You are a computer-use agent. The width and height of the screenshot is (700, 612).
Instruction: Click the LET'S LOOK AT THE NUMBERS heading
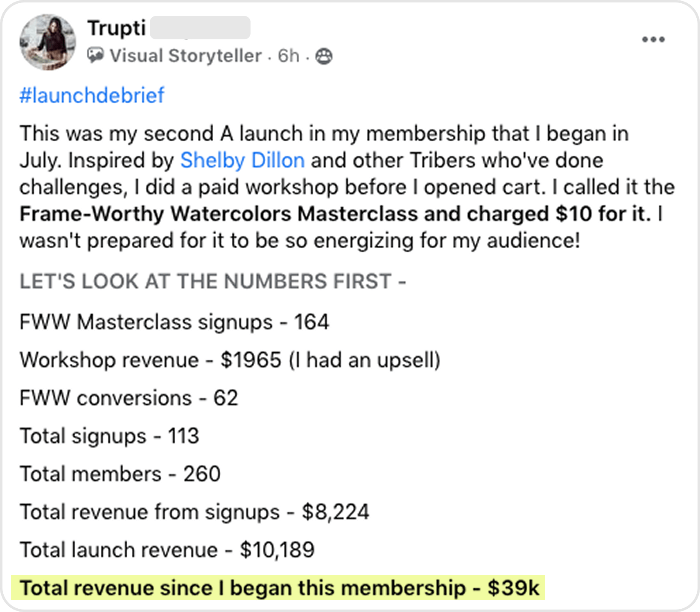pos(213,281)
